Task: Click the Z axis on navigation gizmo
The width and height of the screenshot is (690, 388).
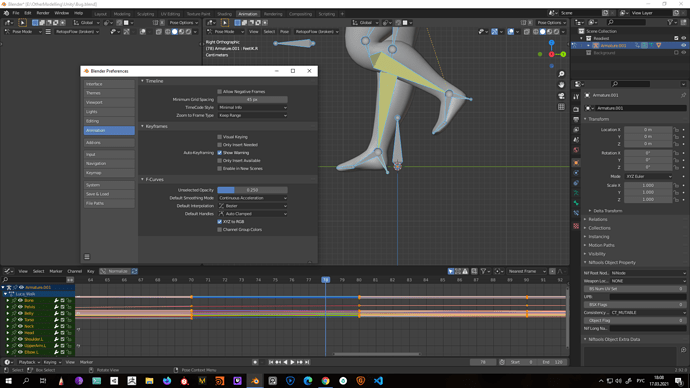Action: 551,43
